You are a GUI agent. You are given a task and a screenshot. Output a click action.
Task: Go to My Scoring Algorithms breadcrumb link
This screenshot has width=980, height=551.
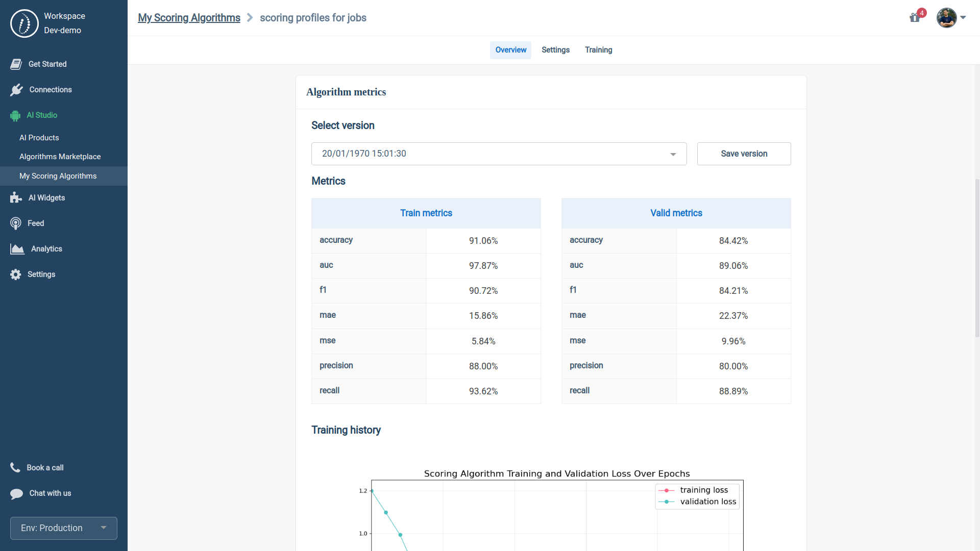coord(189,18)
